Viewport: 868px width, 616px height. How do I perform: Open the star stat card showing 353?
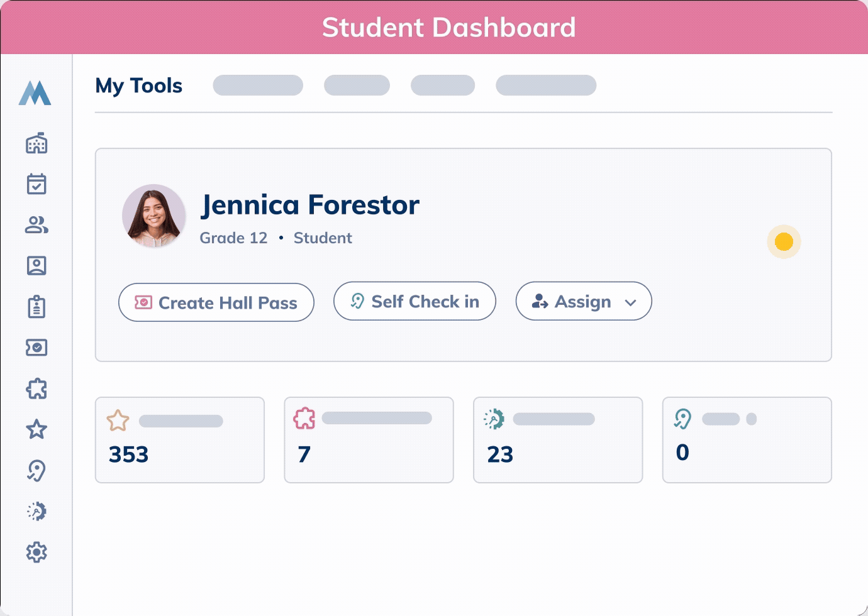[x=180, y=440]
